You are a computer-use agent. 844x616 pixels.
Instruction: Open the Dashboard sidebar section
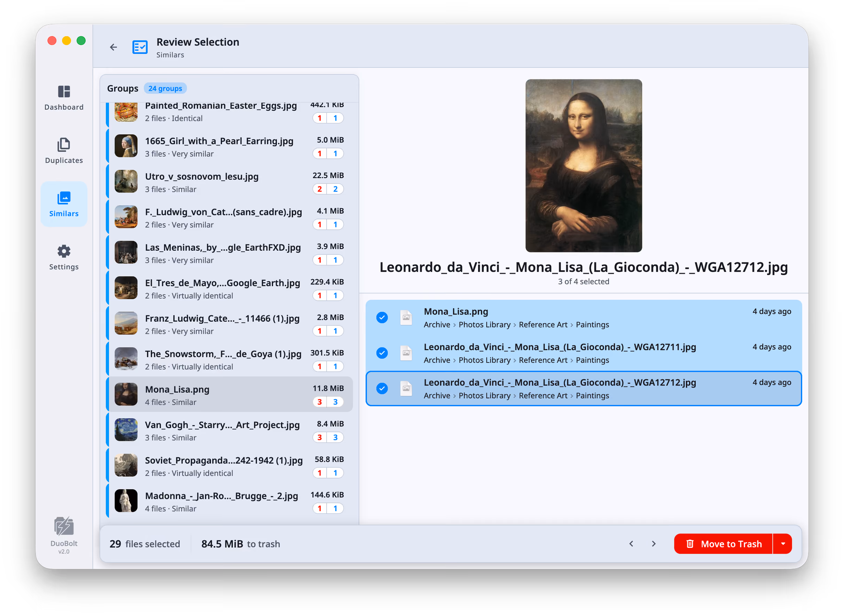(x=64, y=98)
